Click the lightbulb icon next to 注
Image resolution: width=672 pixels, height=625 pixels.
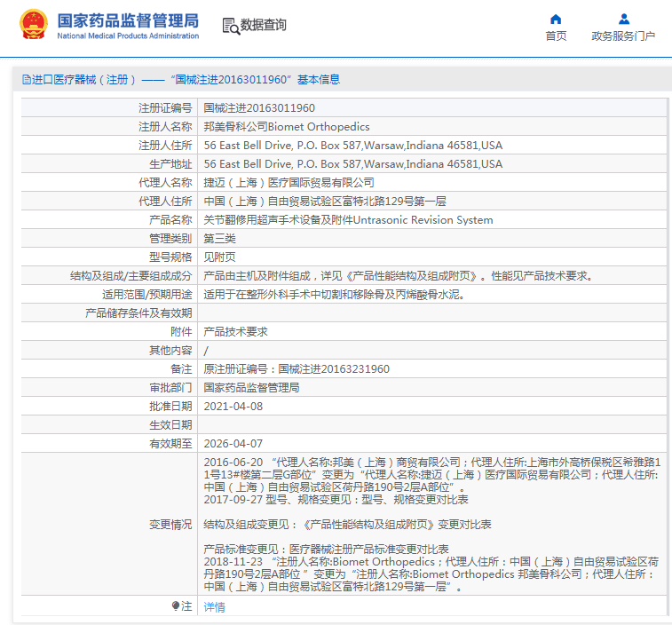[x=175, y=605]
